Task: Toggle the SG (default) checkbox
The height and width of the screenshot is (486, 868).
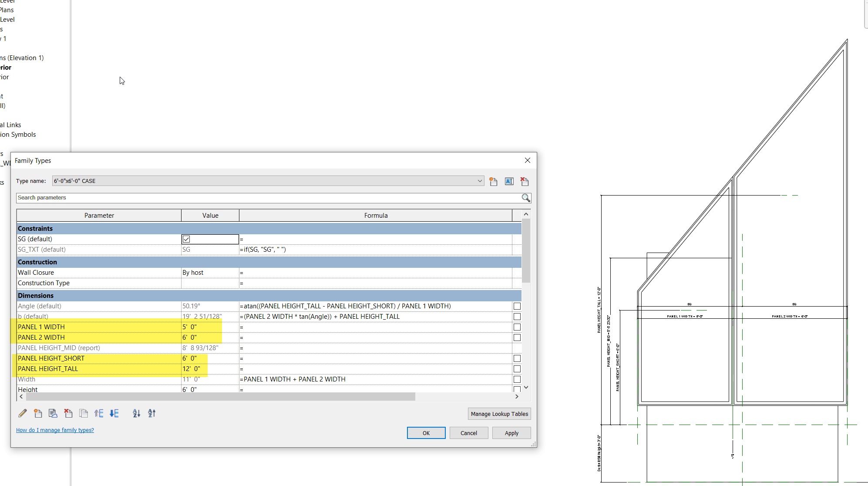Action: pos(186,239)
